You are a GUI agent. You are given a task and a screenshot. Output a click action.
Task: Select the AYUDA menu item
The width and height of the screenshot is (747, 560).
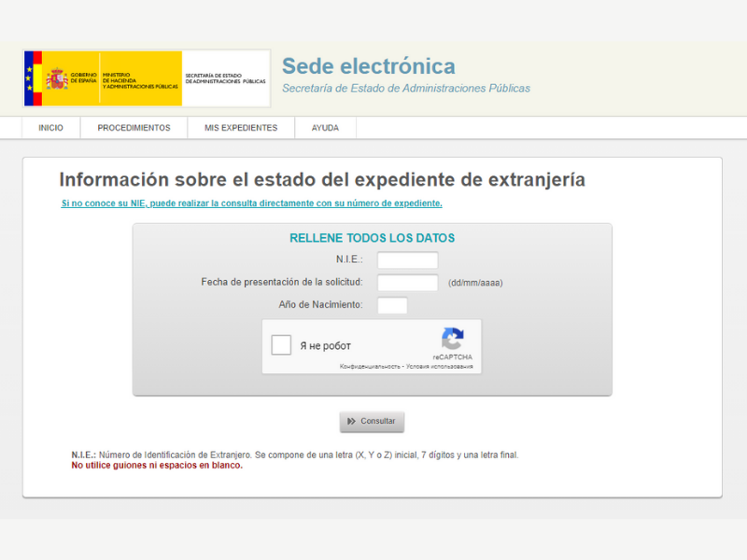pos(325,128)
